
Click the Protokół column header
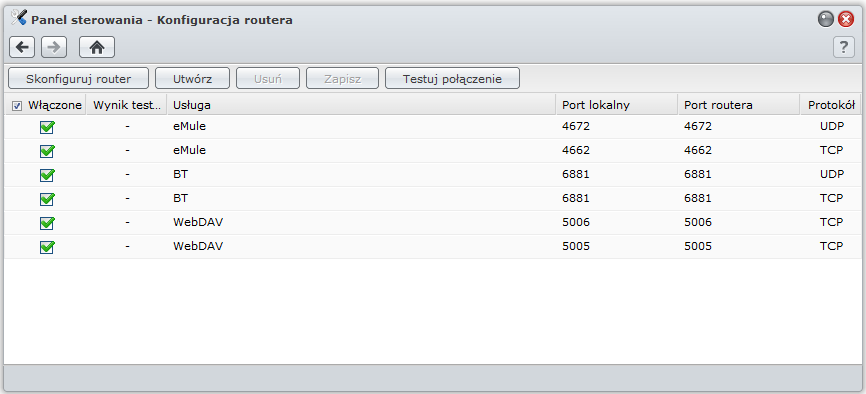(831, 105)
